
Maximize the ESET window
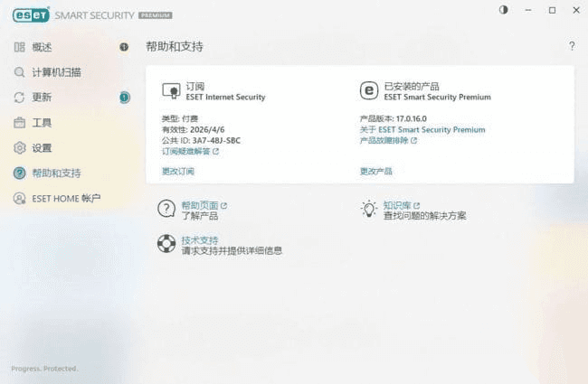[552, 10]
